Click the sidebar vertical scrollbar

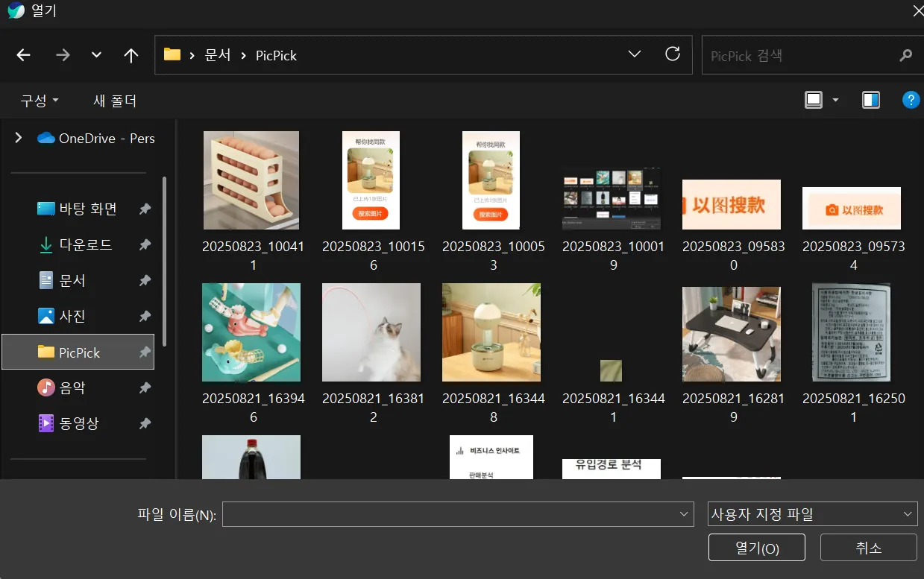click(165, 261)
